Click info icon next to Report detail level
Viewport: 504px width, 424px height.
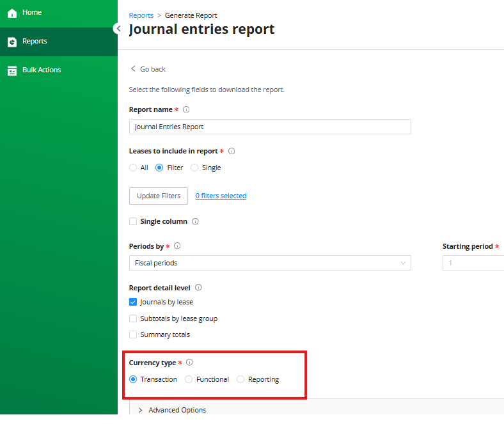click(x=198, y=287)
